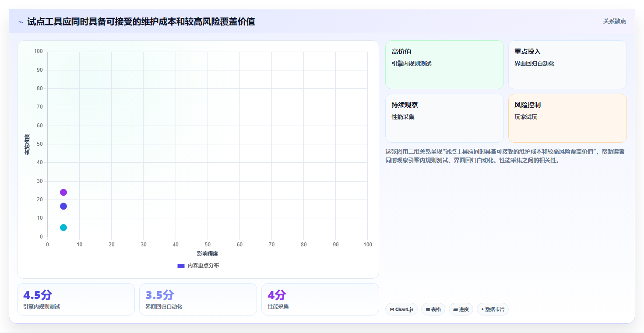Click the 数据卡片 tag chip

[493, 309]
